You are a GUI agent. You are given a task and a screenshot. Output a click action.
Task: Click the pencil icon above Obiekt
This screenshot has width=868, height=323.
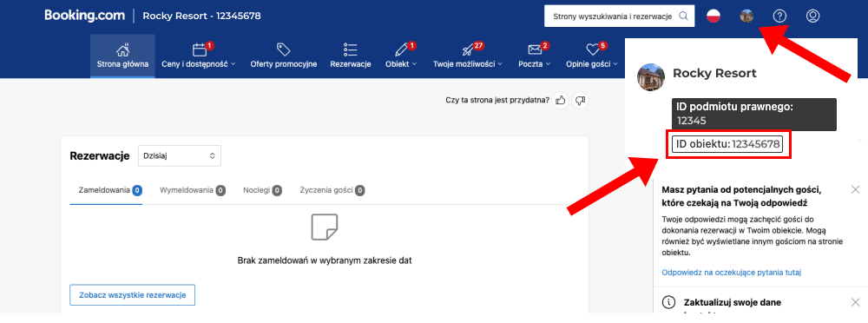pyautogui.click(x=401, y=49)
